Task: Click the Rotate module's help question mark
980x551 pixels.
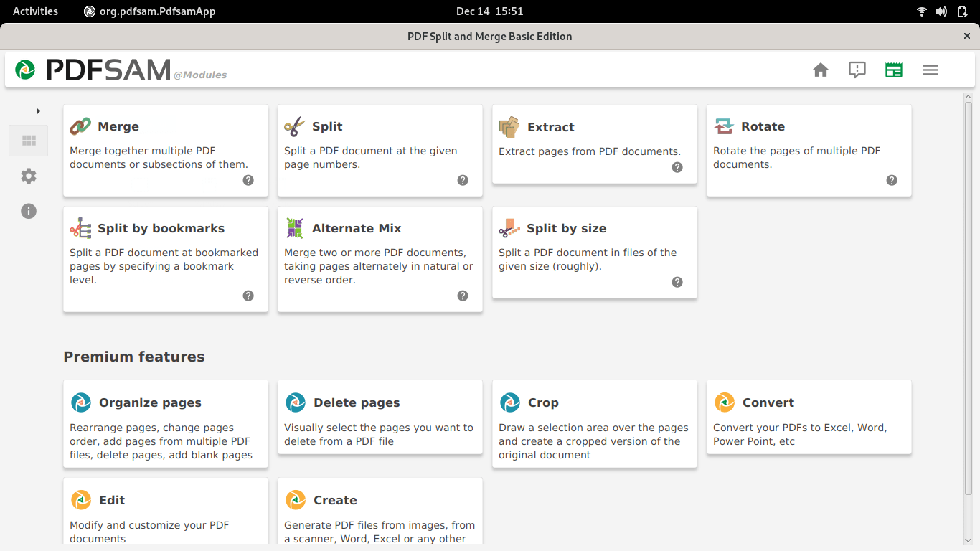Action: pyautogui.click(x=891, y=180)
